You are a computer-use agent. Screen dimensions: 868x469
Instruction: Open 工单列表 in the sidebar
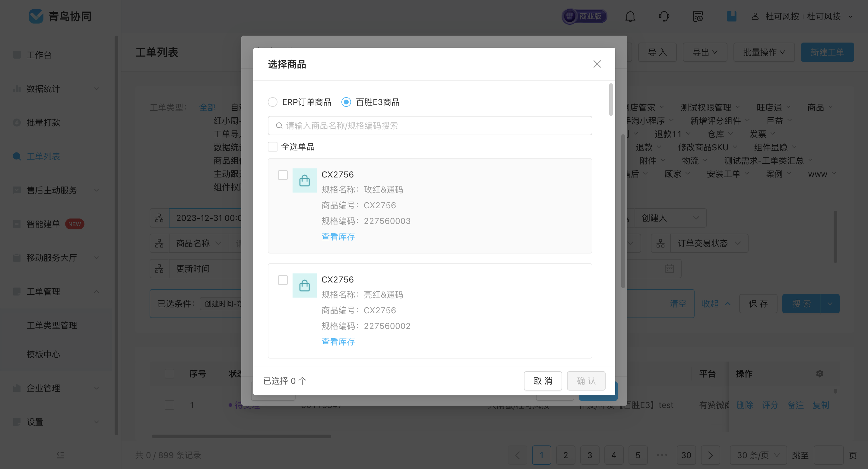[x=43, y=156]
